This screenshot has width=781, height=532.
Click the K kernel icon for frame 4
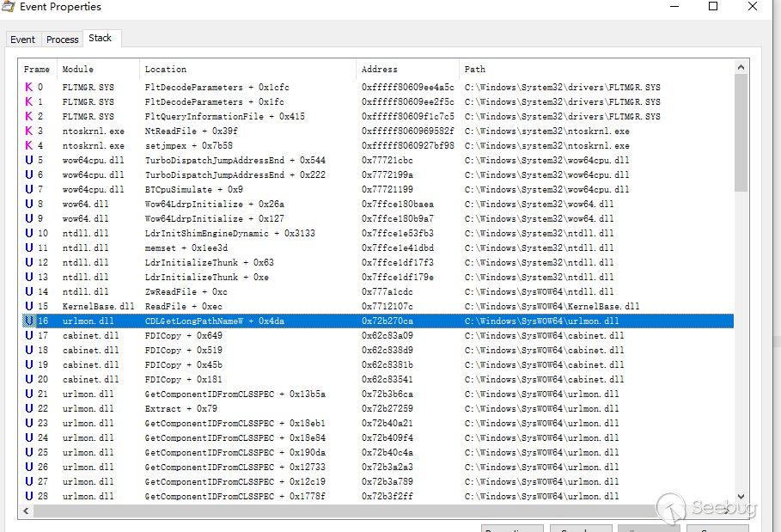tap(29, 145)
